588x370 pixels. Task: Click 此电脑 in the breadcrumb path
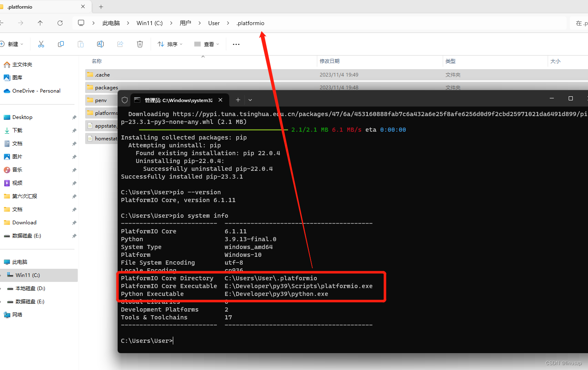111,23
